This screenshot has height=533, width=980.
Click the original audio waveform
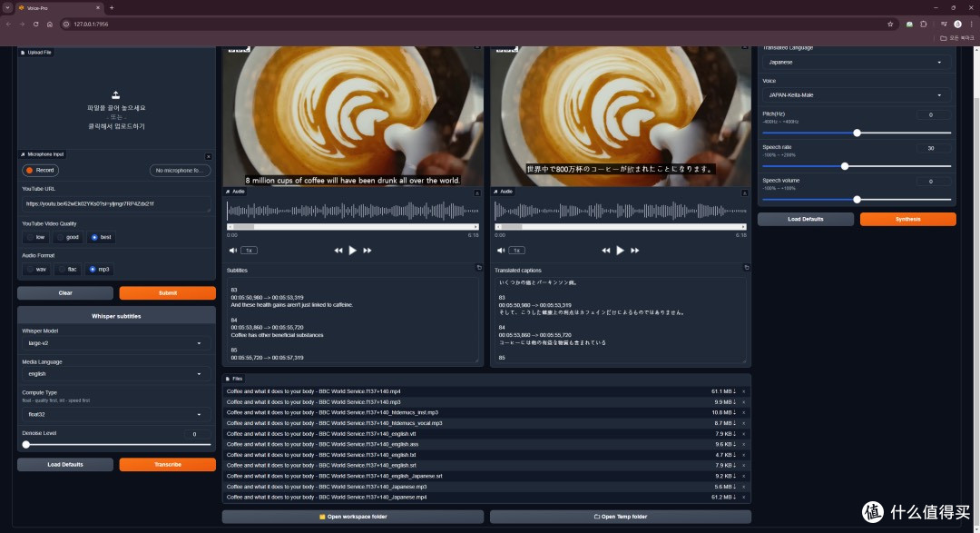pos(352,211)
